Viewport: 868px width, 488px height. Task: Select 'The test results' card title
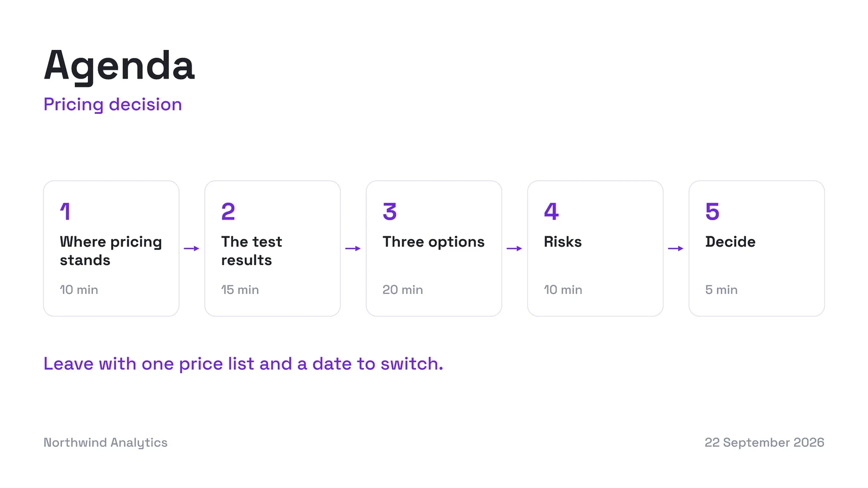(252, 251)
